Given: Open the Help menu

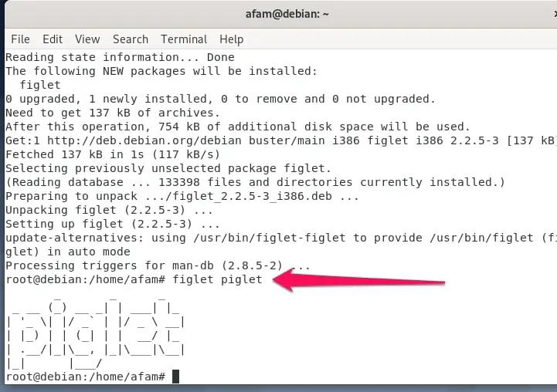Looking at the screenshot, I should point(231,39).
